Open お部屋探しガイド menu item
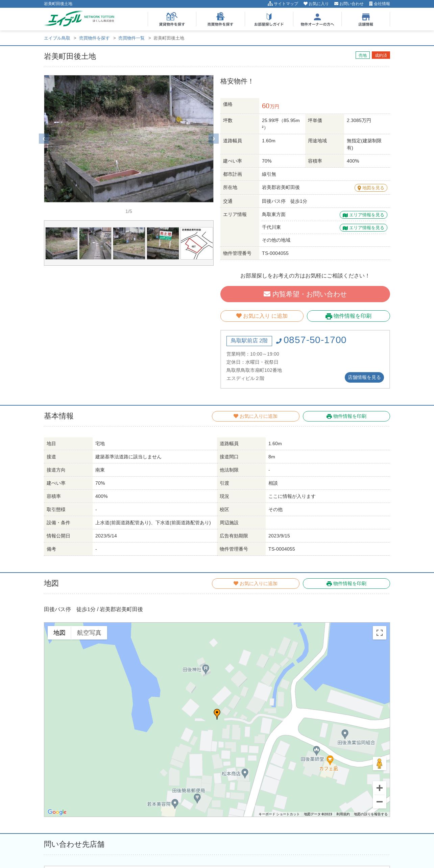 (x=269, y=19)
